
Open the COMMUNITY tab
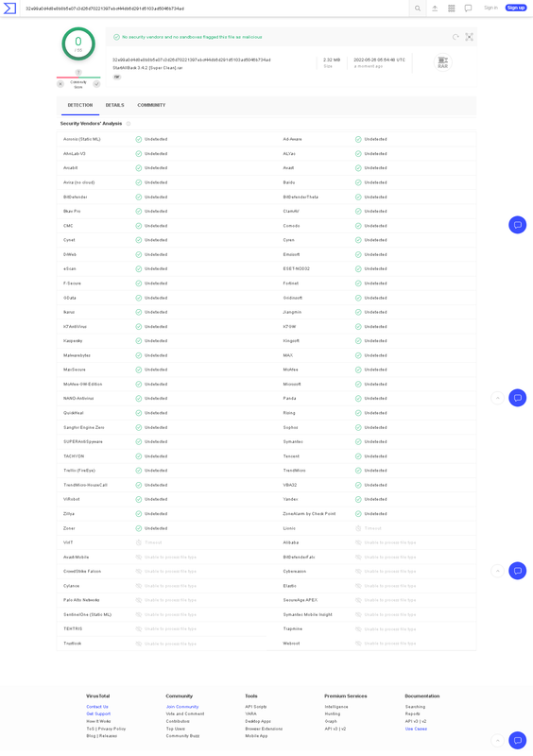pos(151,105)
